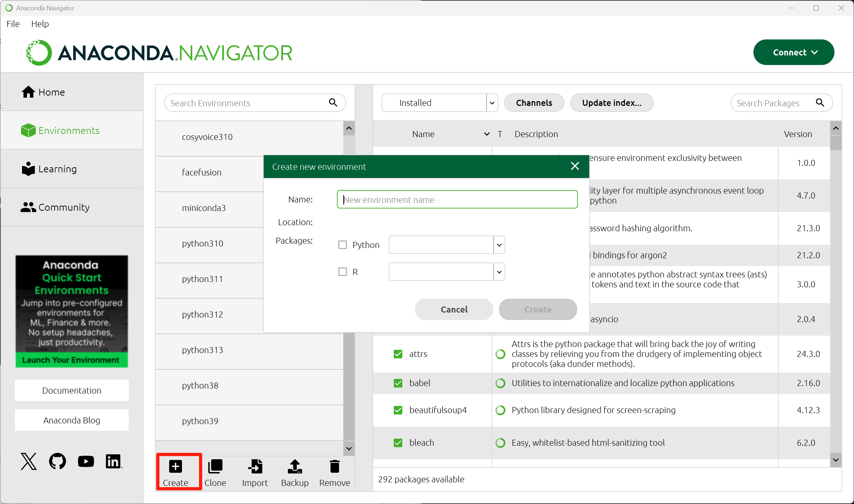Uncheck the beautifulsoup4 package checkbox
Viewport: 854px width, 504px height.
click(x=398, y=410)
